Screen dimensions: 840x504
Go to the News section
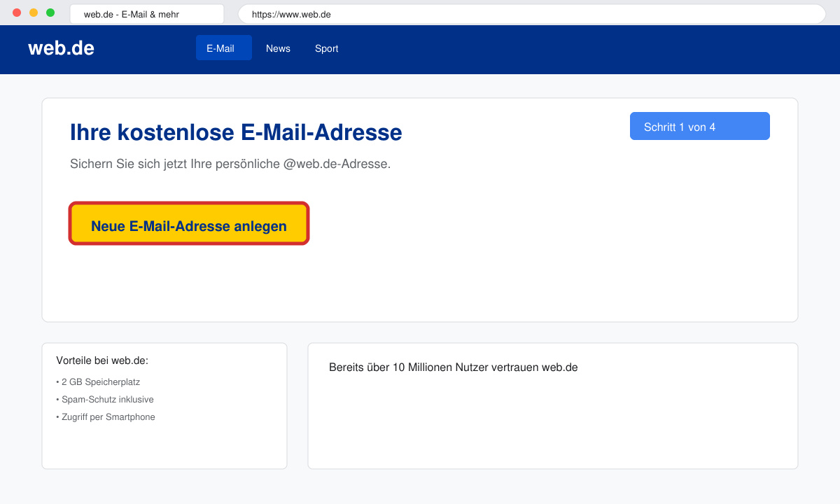point(278,48)
